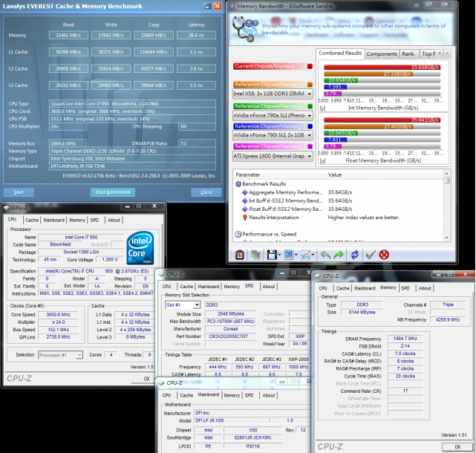Click the title icon of the CPU-Z processor window
The image size is (476, 453).
7,208
